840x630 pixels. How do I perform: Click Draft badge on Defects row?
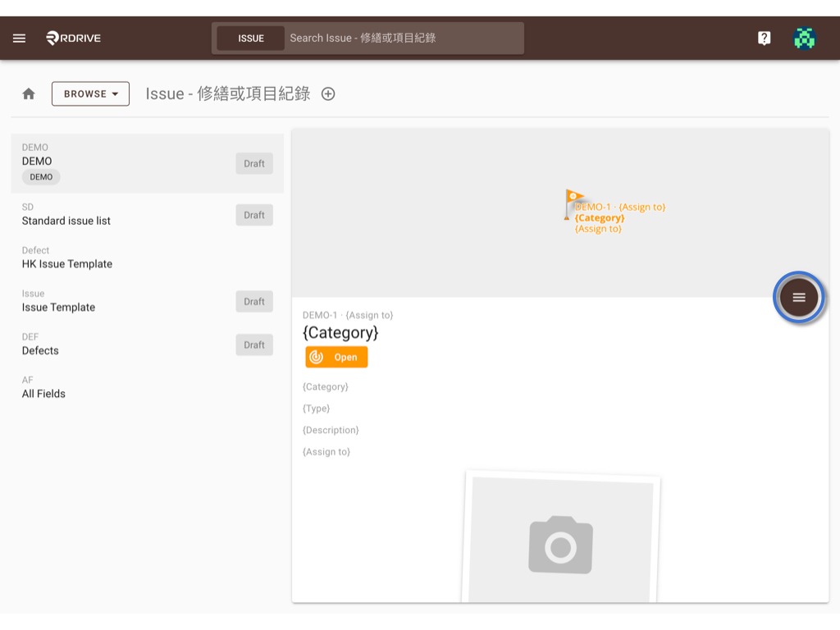[254, 345]
